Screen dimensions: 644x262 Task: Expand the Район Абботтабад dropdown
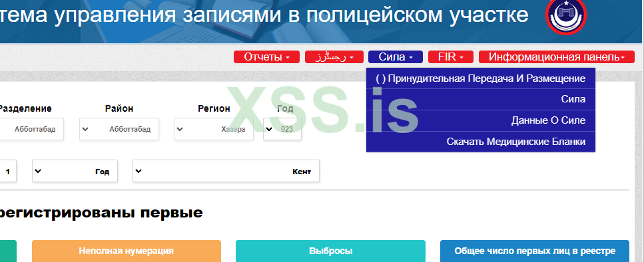click(x=119, y=129)
